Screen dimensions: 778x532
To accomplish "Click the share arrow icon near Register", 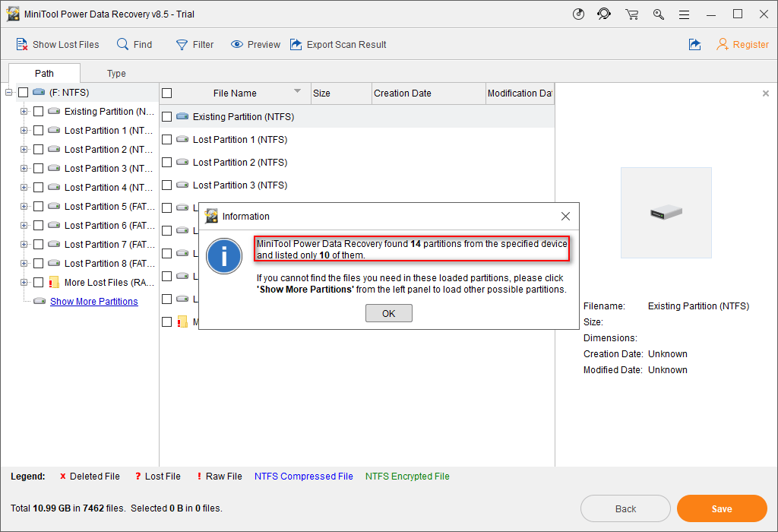I will tap(694, 44).
